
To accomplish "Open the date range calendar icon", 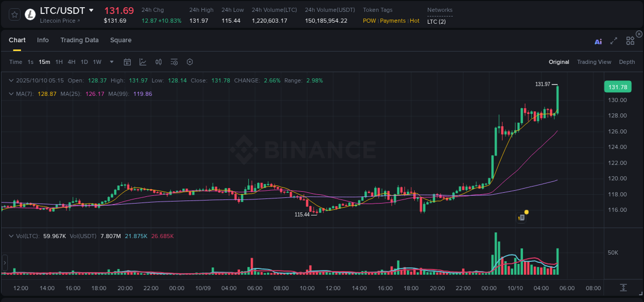I will point(127,62).
